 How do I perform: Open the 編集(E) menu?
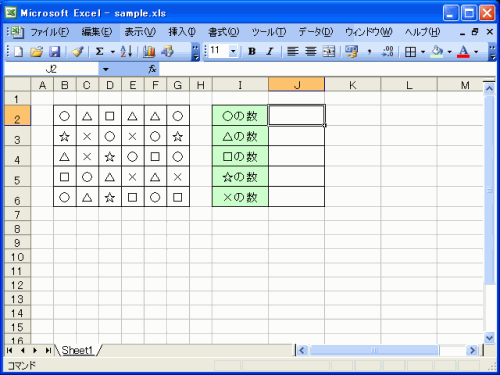(97, 32)
